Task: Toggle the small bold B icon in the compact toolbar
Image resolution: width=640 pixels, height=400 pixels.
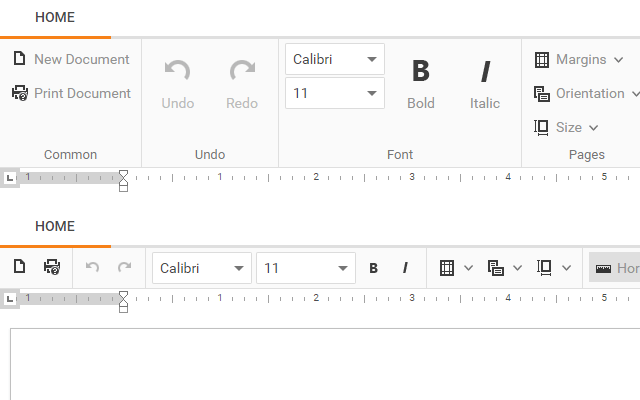Action: (x=373, y=268)
